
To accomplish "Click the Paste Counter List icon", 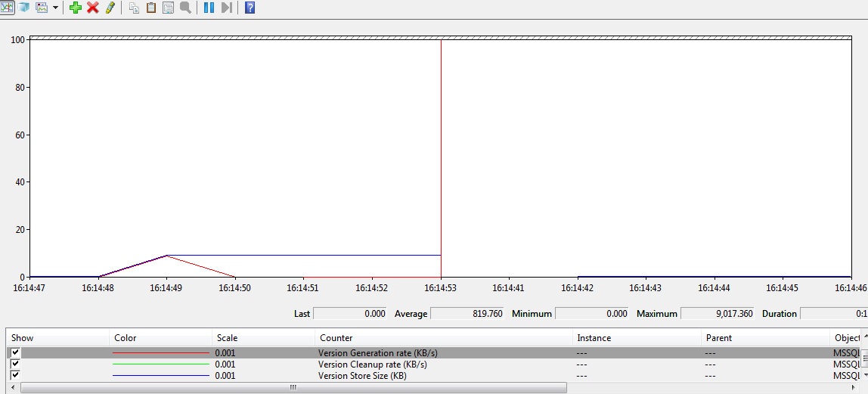I will point(151,8).
